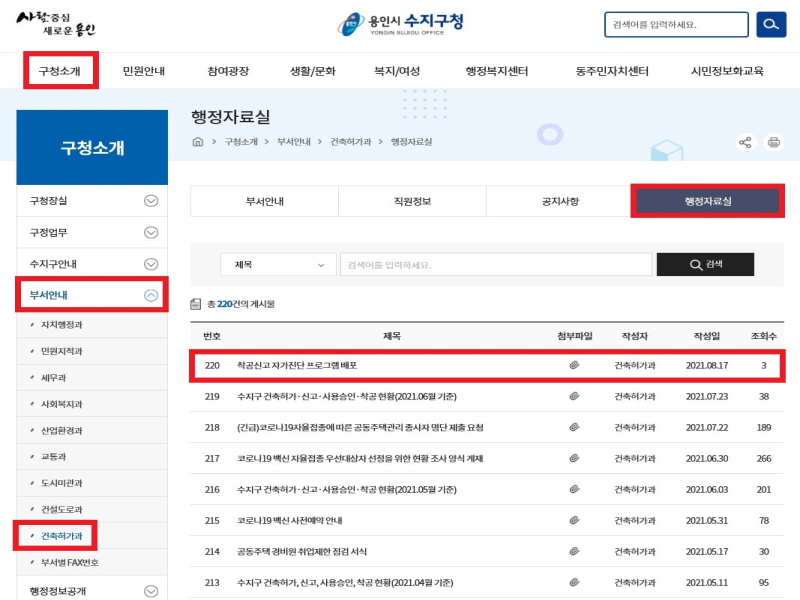Open the 민원안내 top menu
The image size is (800, 600).
[x=143, y=72]
